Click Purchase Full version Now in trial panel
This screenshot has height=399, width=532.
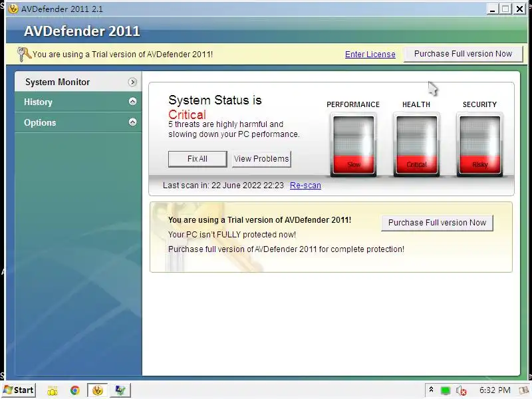tap(437, 223)
